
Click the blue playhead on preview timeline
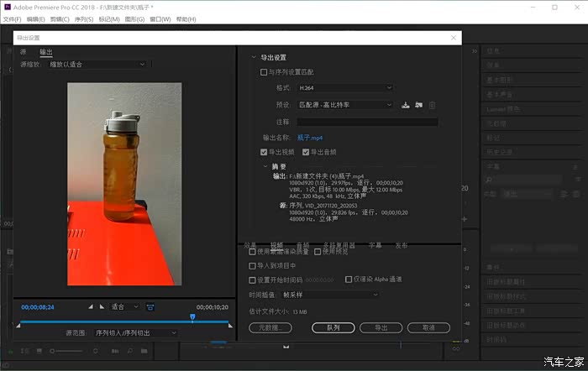coord(192,317)
